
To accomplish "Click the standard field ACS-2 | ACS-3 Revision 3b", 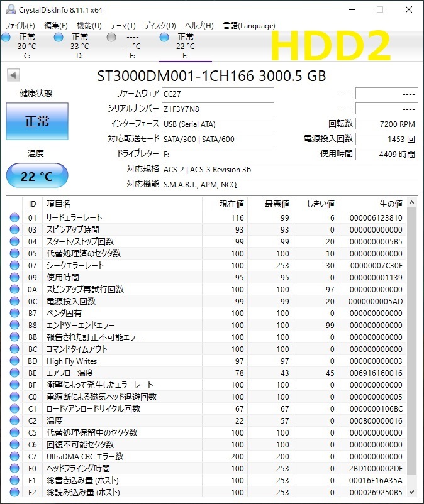I will (x=289, y=170).
